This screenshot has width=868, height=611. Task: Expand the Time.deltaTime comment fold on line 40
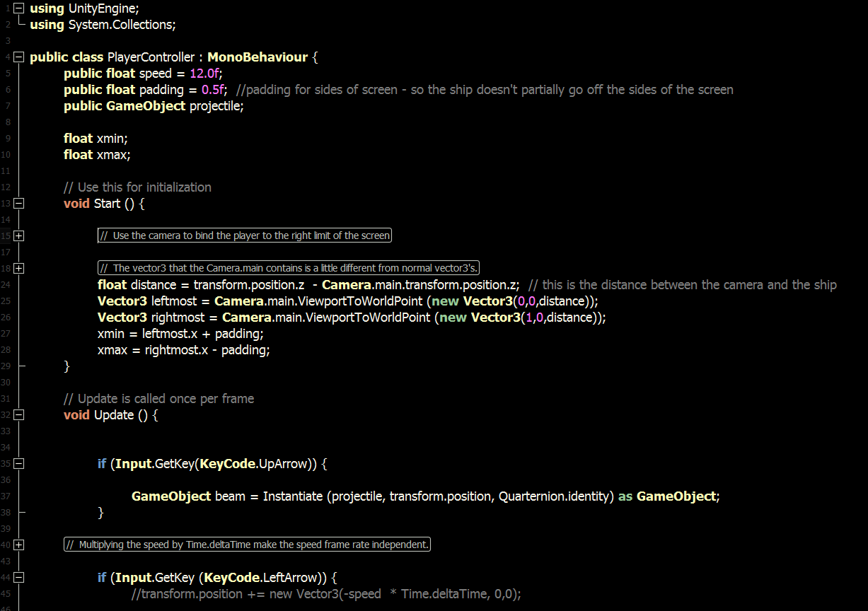click(18, 545)
